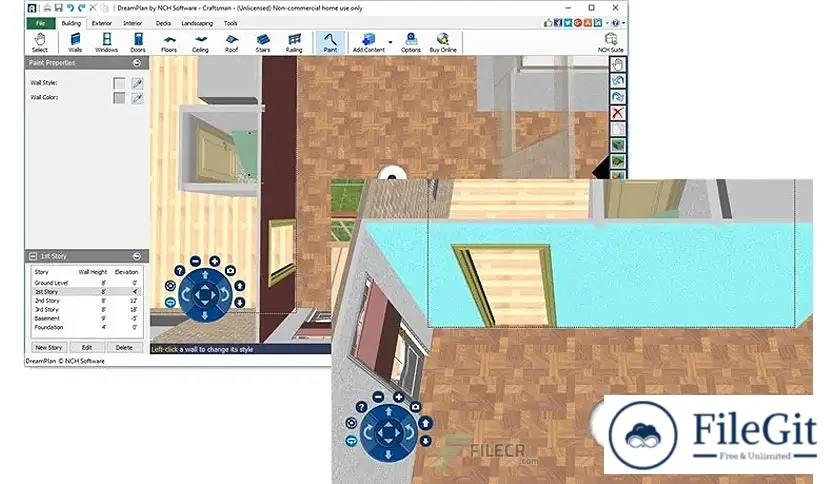The width and height of the screenshot is (836, 484).
Task: Open the Options dialog
Action: (411, 43)
